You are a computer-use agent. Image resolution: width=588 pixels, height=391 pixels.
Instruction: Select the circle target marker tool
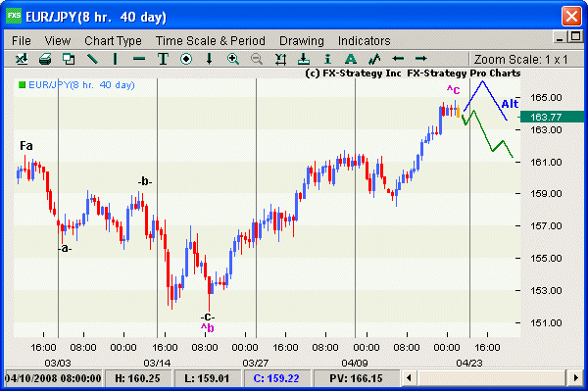(186, 59)
